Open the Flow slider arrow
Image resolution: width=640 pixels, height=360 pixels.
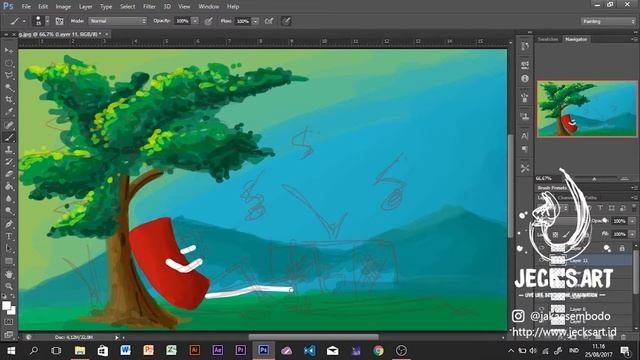[256, 21]
